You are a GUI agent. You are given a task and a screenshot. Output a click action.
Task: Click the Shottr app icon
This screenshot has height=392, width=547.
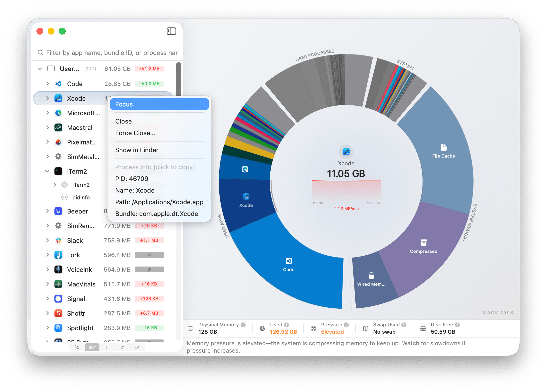click(58, 313)
